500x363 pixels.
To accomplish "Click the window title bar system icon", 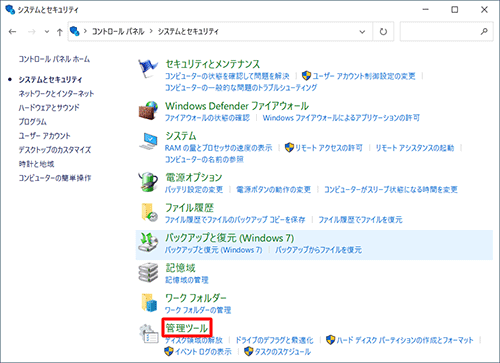I will coord(10,9).
